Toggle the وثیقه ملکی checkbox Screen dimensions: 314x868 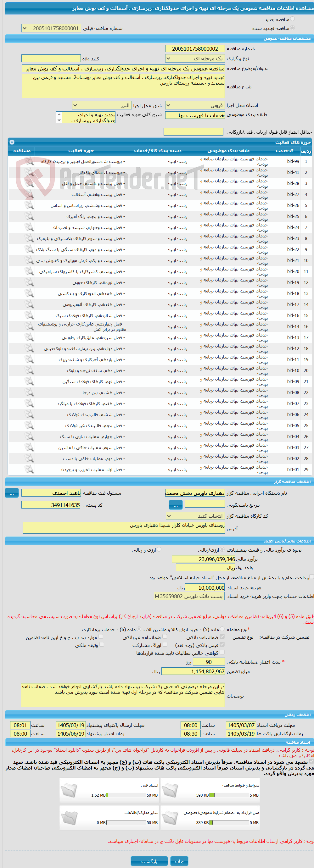tap(102, 644)
